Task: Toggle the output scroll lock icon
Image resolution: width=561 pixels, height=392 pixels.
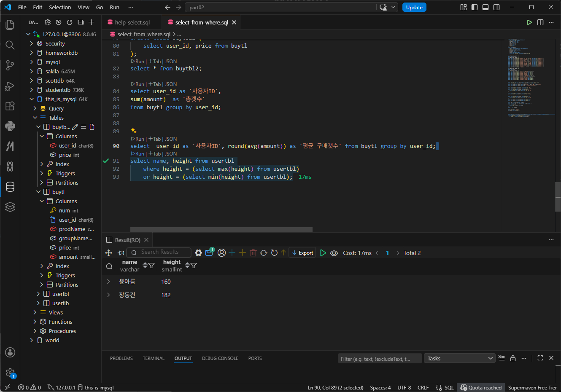Action: 513,358
